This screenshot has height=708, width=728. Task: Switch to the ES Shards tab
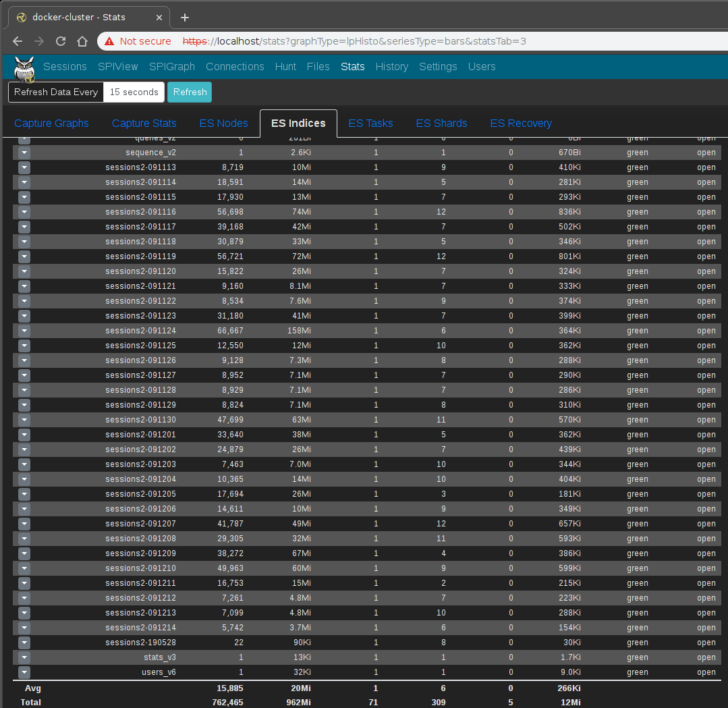coord(441,124)
